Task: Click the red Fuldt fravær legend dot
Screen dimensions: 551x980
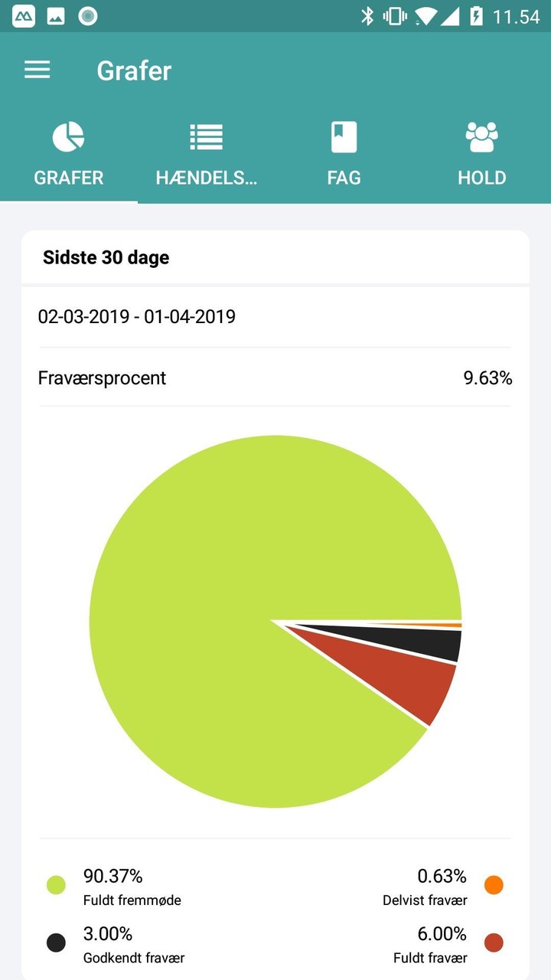Action: point(494,942)
